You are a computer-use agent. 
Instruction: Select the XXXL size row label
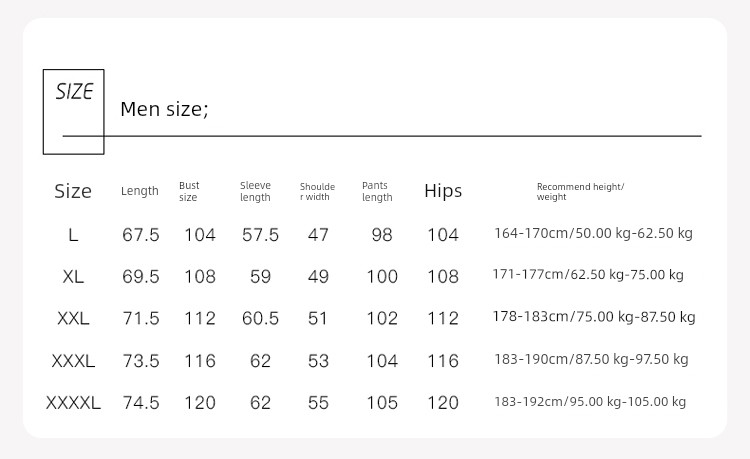(x=73, y=361)
